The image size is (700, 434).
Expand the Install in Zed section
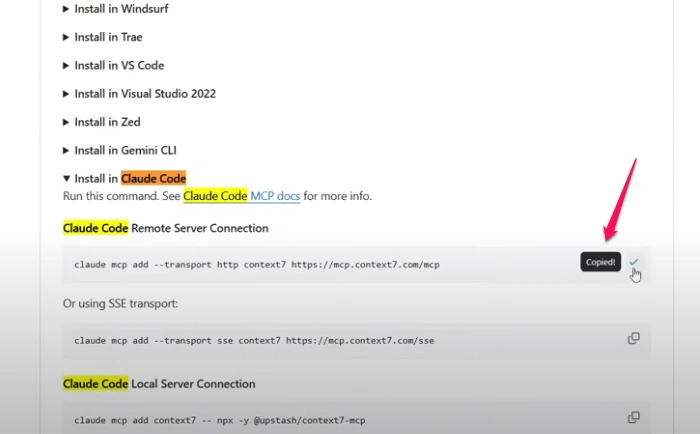tap(101, 122)
